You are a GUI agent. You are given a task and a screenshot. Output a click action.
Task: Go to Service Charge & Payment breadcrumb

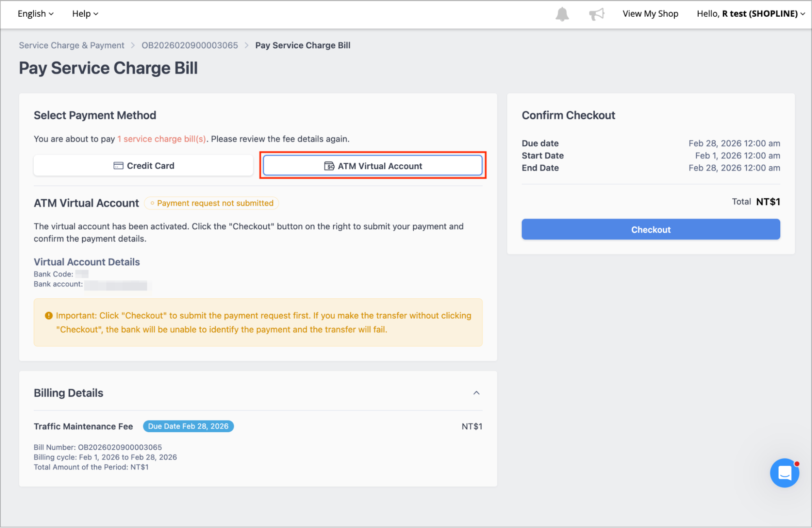click(71, 45)
